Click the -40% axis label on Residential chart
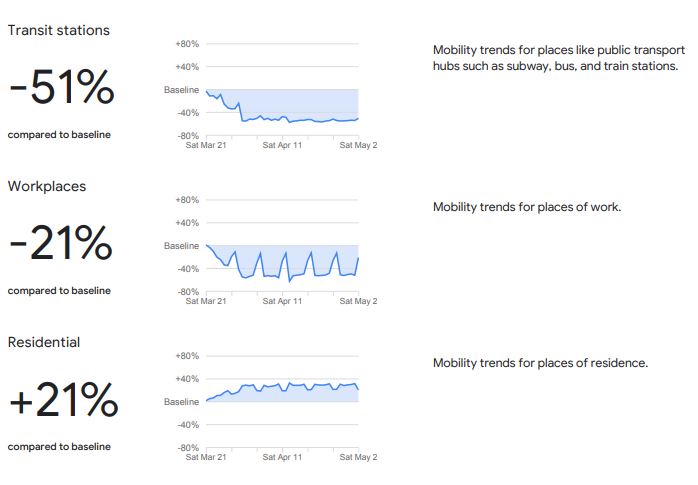Viewport: 698px width, 485px height. tap(188, 425)
